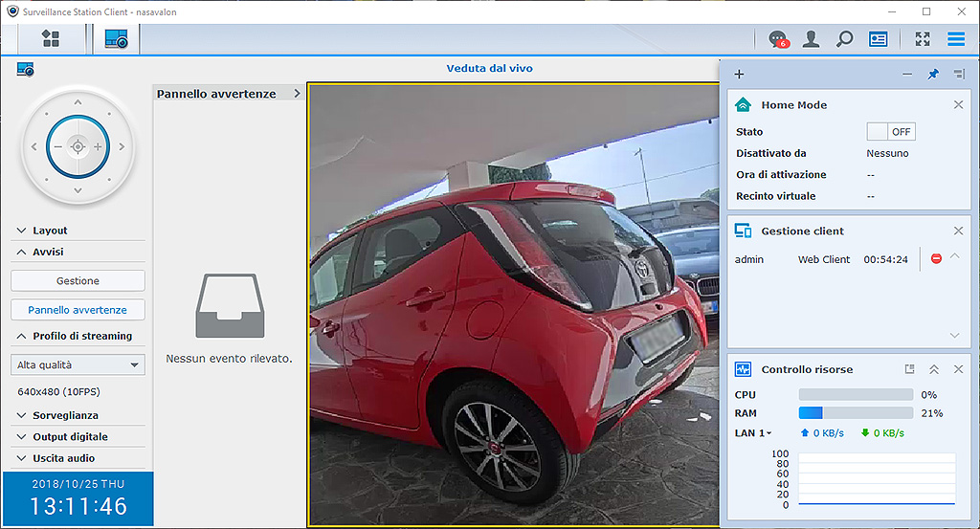Pin the widget side panel

pos(933,75)
